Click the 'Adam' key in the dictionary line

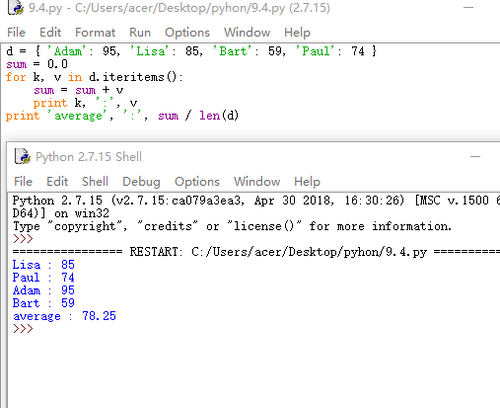pyautogui.click(x=67, y=51)
